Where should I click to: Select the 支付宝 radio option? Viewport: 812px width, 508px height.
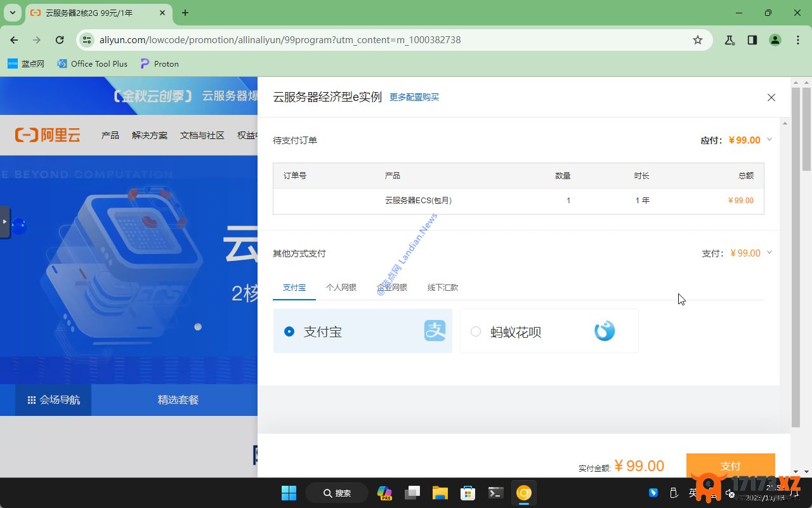289,331
